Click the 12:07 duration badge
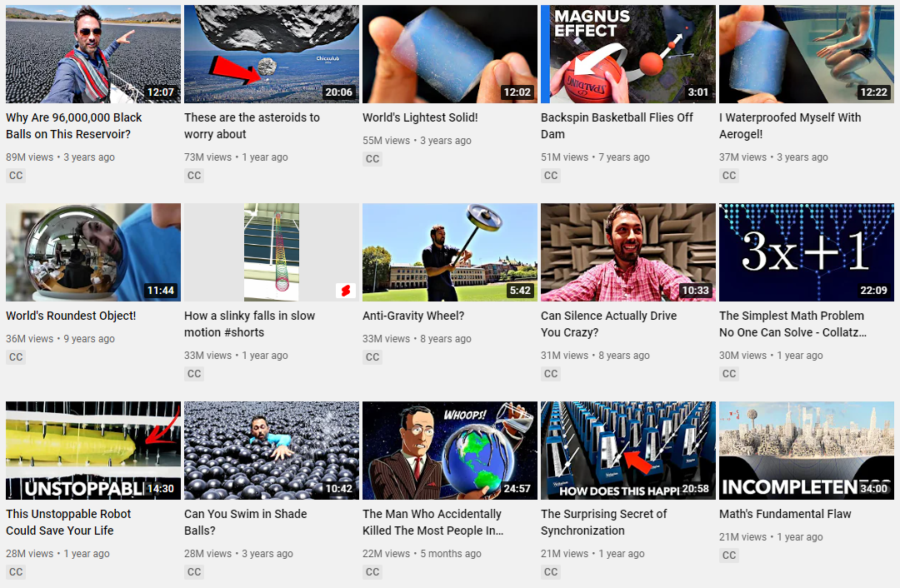This screenshot has height=588, width=900. click(x=161, y=92)
